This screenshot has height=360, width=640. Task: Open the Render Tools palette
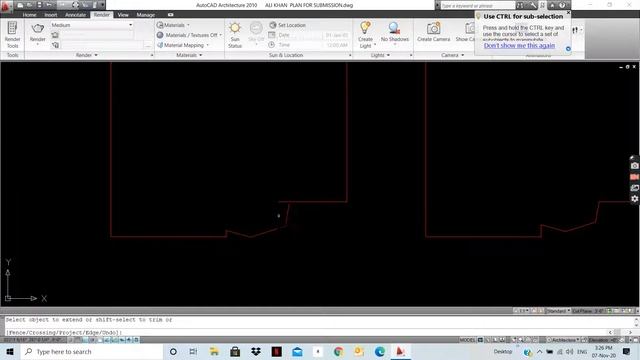coord(12,35)
